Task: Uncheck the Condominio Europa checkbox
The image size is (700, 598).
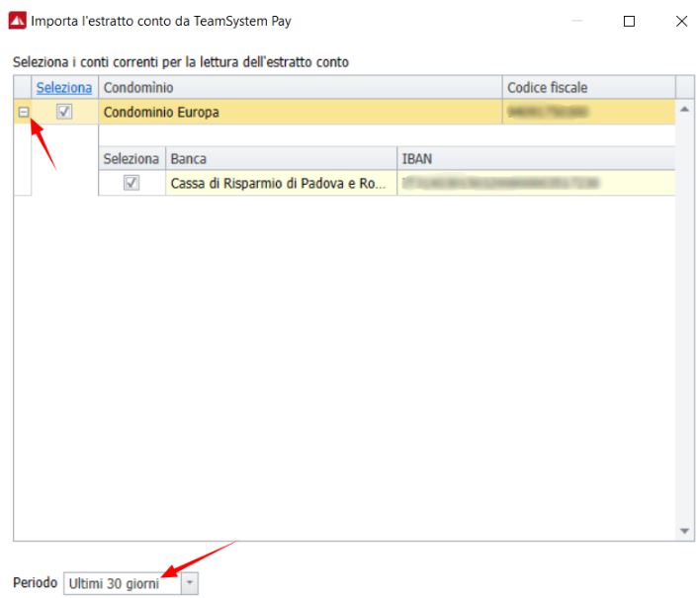Action: [64, 111]
